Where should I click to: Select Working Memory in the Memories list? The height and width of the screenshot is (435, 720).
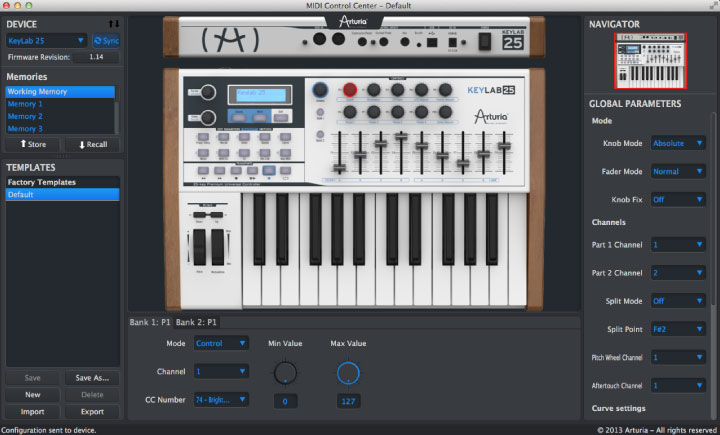coord(60,91)
